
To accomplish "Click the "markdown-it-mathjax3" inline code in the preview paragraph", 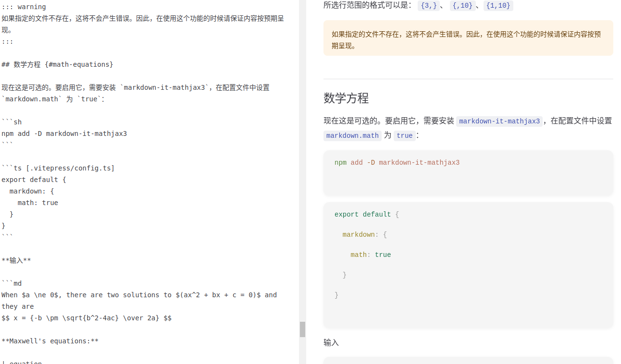I will [500, 121].
